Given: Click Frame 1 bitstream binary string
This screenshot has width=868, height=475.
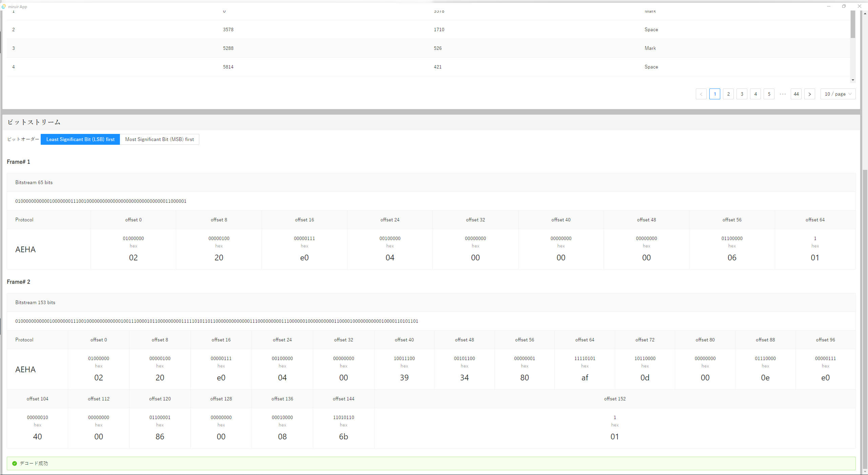Looking at the screenshot, I should tap(101, 201).
